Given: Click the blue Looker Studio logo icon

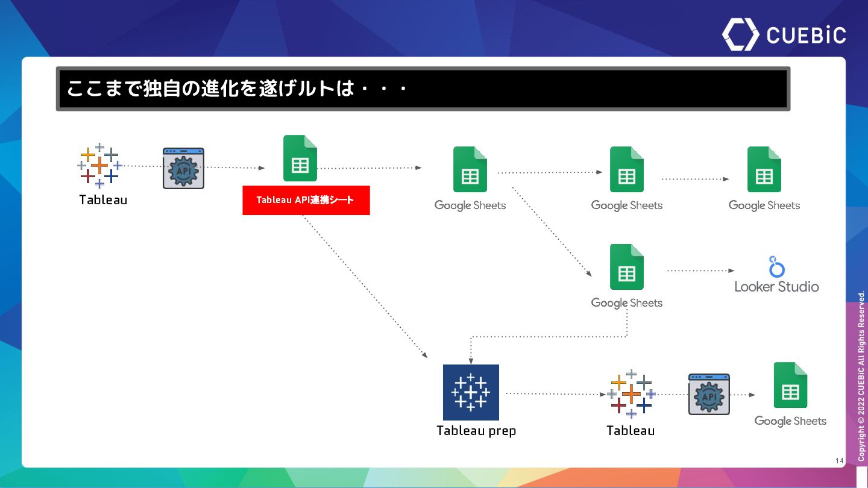Looking at the screenshot, I should [x=776, y=266].
